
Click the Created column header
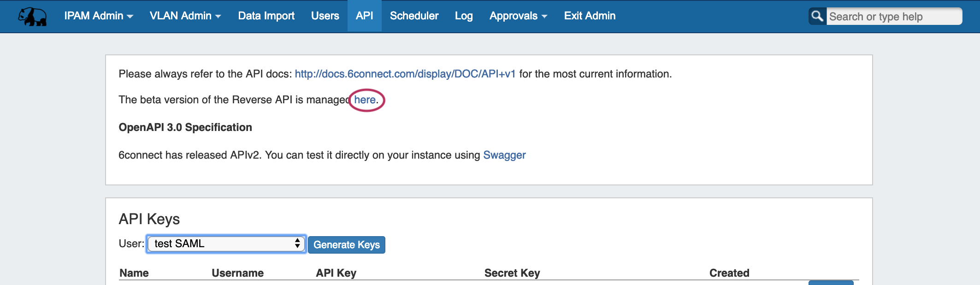(729, 273)
